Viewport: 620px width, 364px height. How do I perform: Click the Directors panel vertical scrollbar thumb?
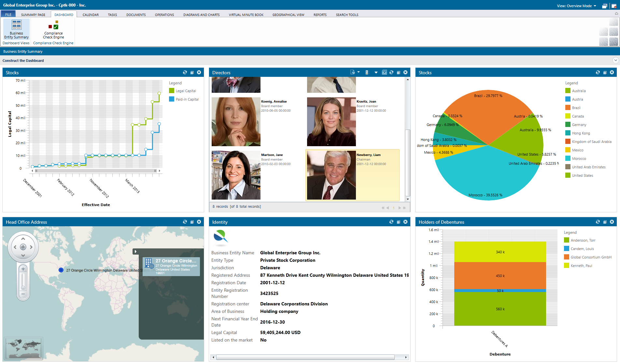(x=407, y=163)
